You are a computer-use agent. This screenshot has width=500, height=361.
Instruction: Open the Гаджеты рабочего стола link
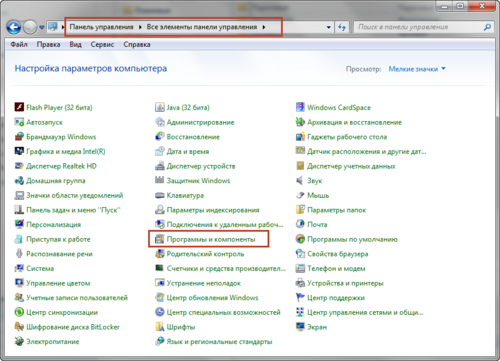coord(347,137)
